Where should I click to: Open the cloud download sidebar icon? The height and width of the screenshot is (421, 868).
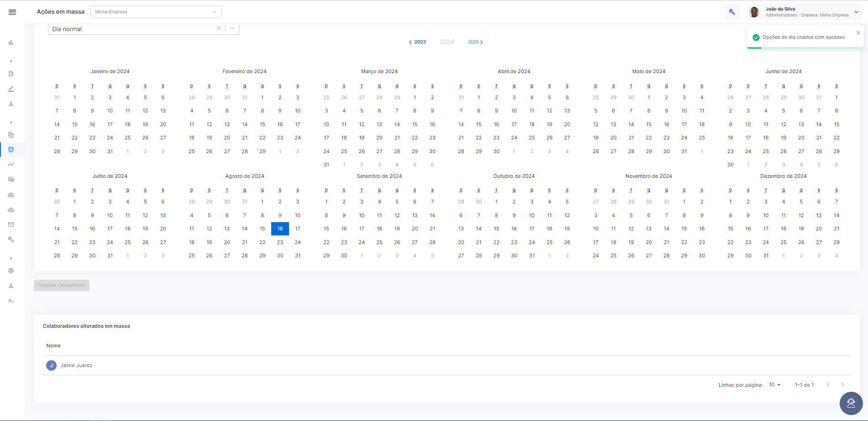(11, 210)
